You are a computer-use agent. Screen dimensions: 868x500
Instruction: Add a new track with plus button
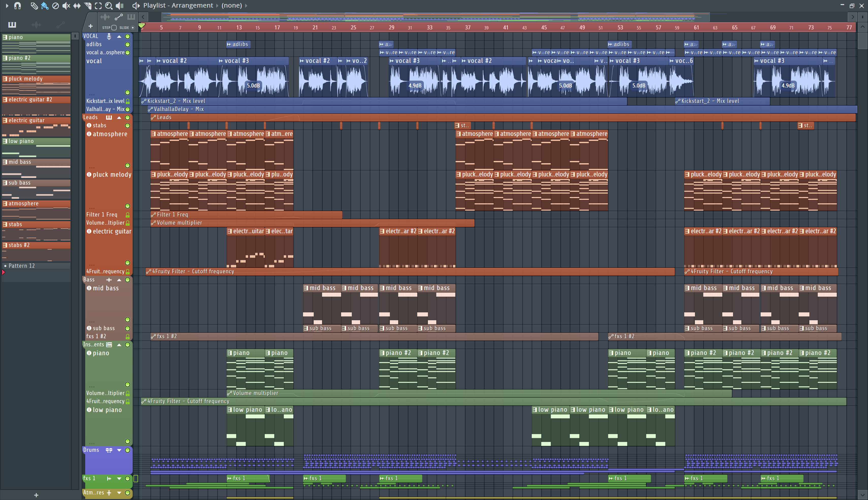[90, 26]
